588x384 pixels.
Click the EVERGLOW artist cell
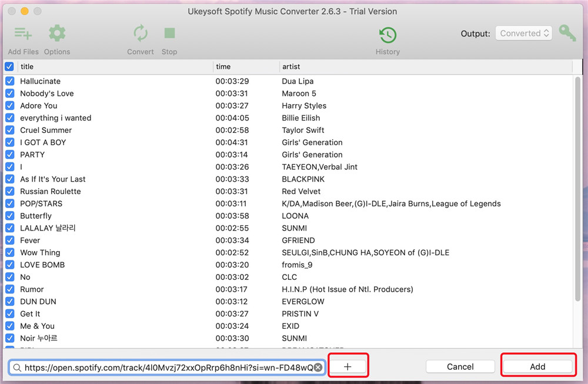click(x=303, y=302)
